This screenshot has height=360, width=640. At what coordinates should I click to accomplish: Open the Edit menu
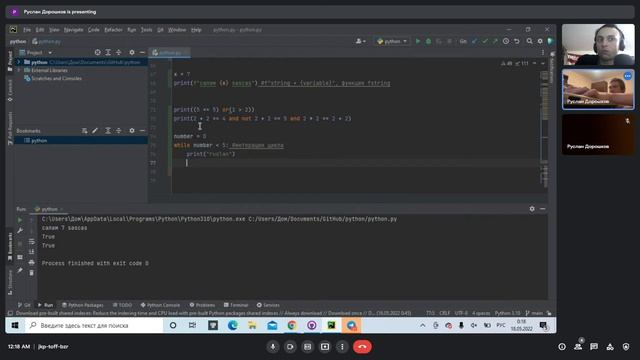40,30
